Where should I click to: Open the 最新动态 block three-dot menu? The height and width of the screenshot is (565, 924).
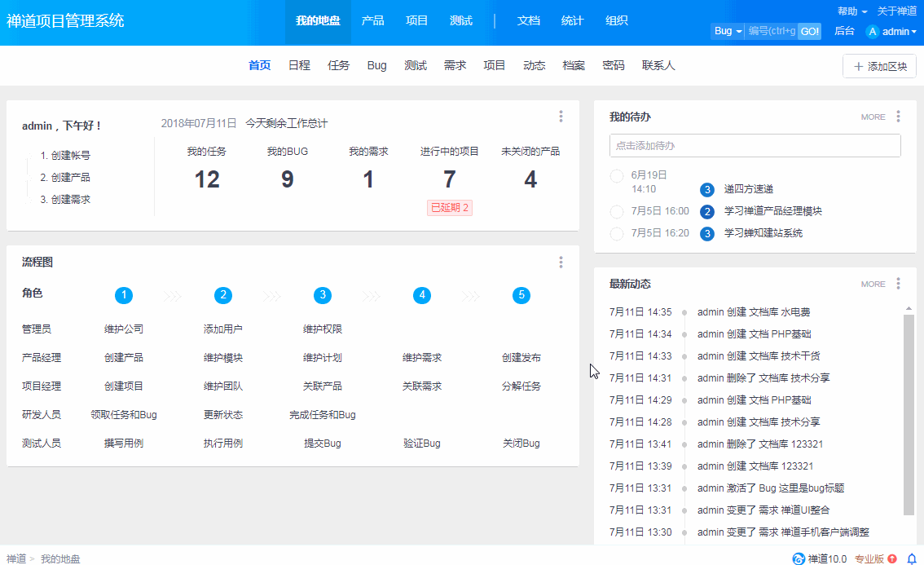tap(898, 284)
